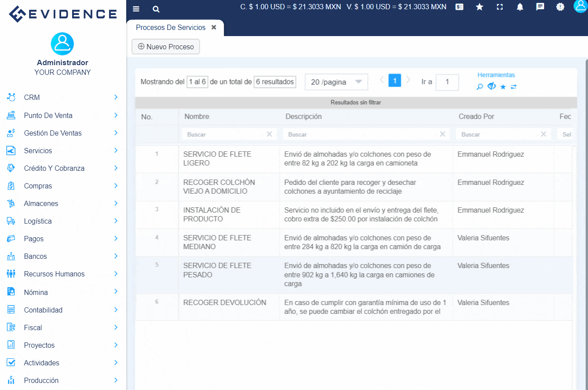The height and width of the screenshot is (390, 588).
Task: Select the search magnifier under Herramientas
Action: pos(479,87)
